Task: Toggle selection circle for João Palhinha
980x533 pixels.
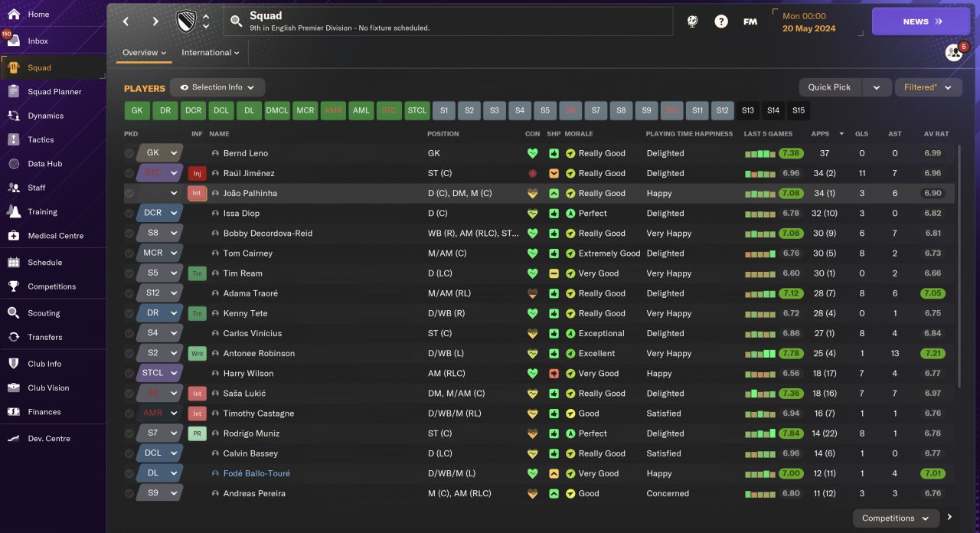Action: 129,193
